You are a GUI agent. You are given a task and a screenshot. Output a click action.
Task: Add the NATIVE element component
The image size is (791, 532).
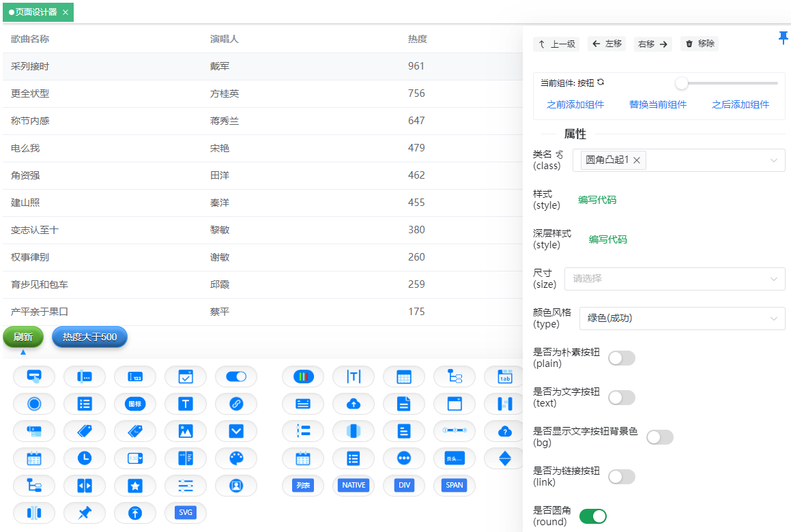354,485
